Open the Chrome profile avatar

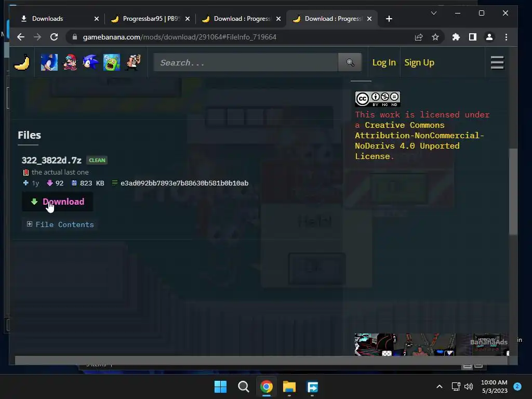(x=489, y=37)
